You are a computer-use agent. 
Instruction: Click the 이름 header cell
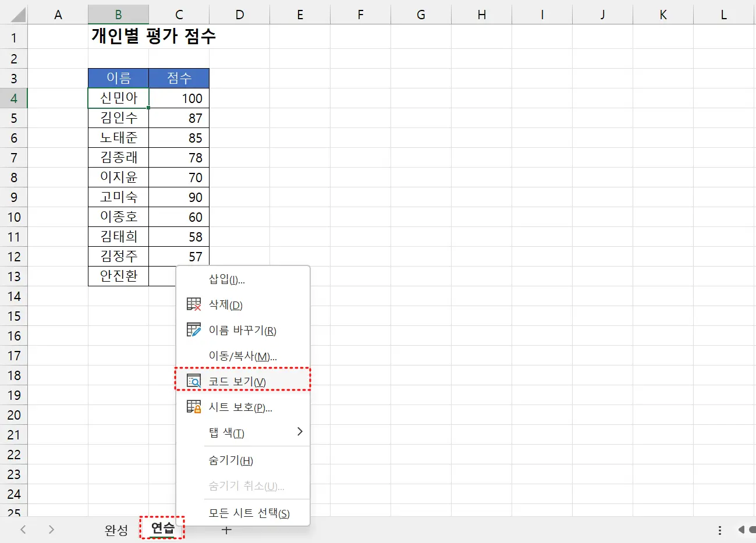click(x=119, y=79)
